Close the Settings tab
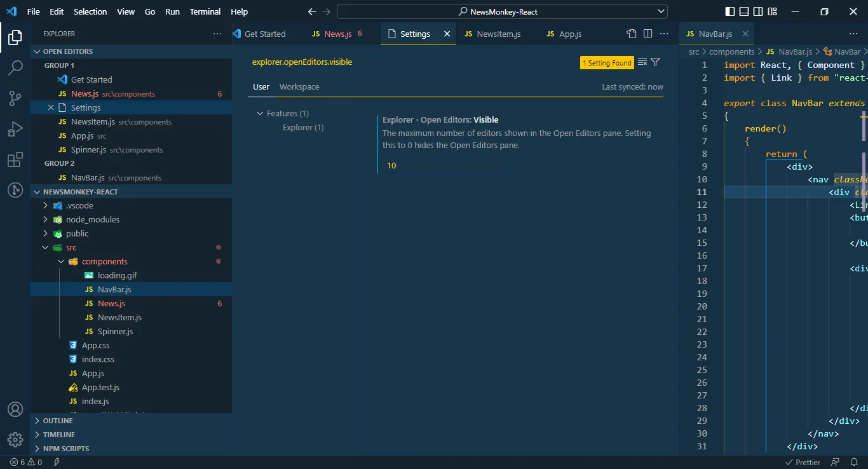This screenshot has width=868, height=469. pos(447,34)
